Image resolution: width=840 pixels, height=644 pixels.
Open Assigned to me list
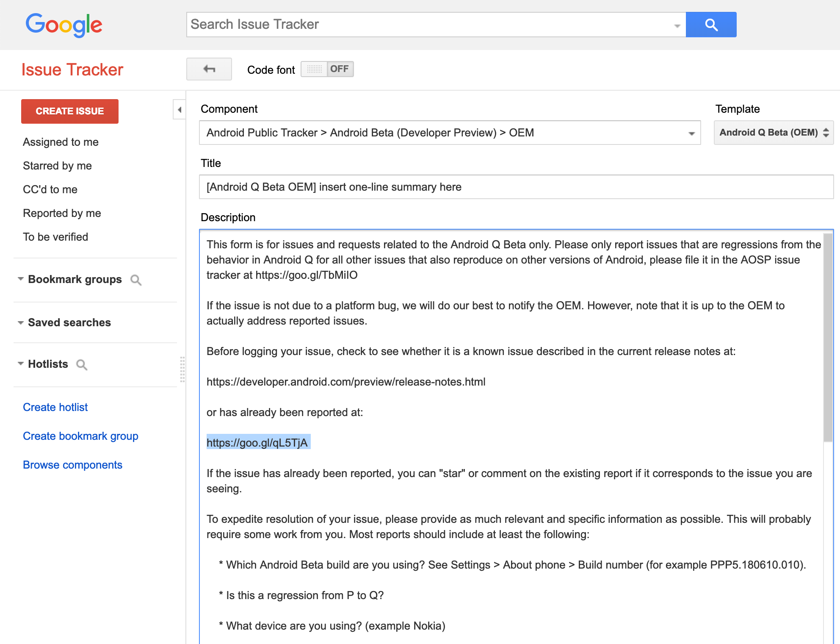[x=61, y=142]
